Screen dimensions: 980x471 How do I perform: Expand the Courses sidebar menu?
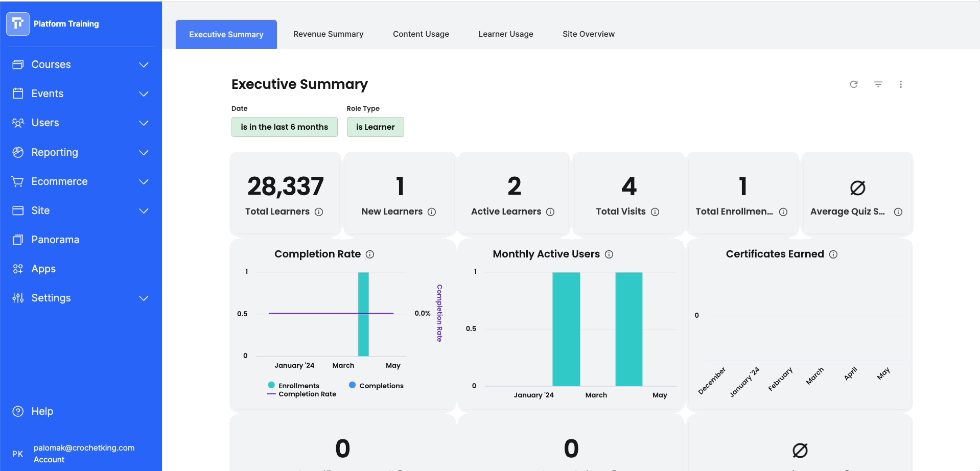tap(144, 65)
